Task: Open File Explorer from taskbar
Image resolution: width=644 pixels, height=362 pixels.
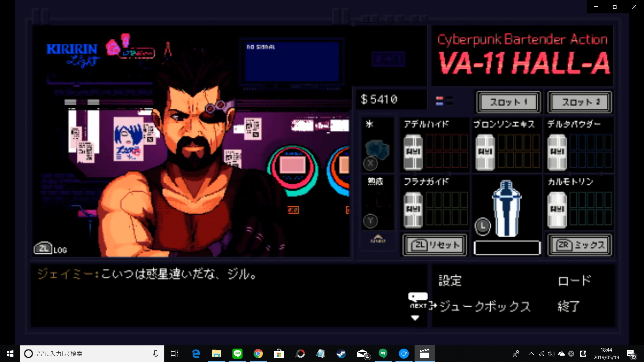Action: [x=217, y=354]
